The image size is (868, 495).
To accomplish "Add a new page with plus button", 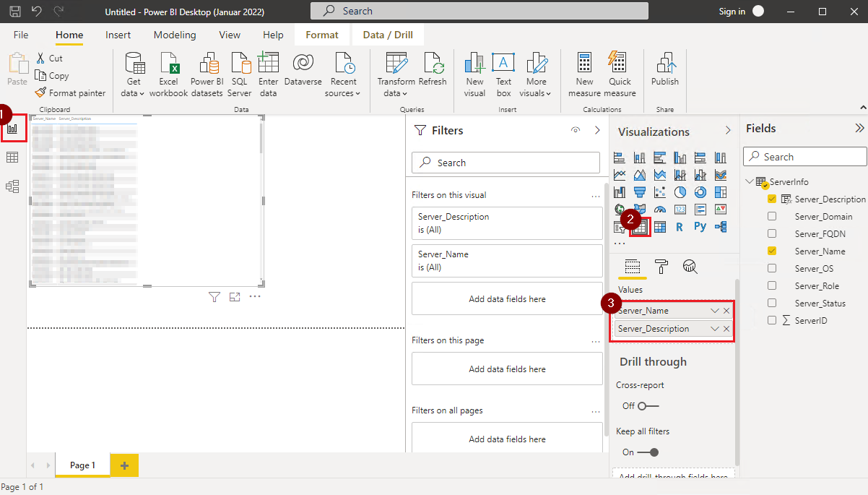I will (x=124, y=466).
